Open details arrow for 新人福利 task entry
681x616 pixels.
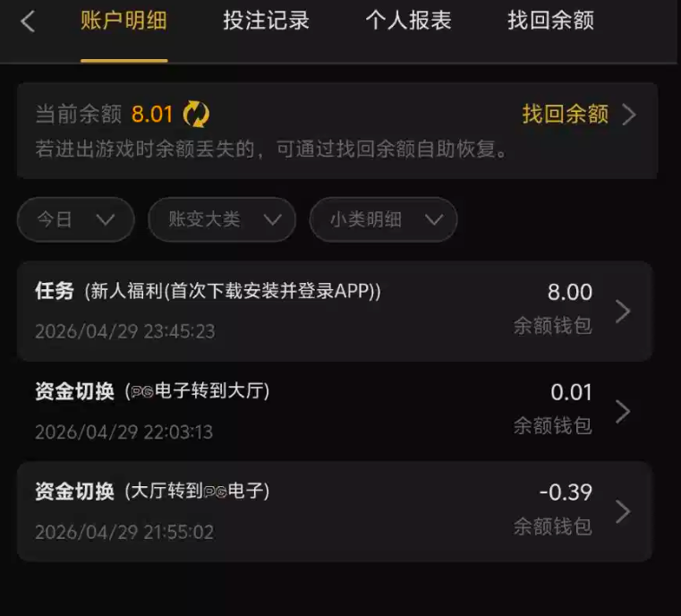click(x=623, y=311)
